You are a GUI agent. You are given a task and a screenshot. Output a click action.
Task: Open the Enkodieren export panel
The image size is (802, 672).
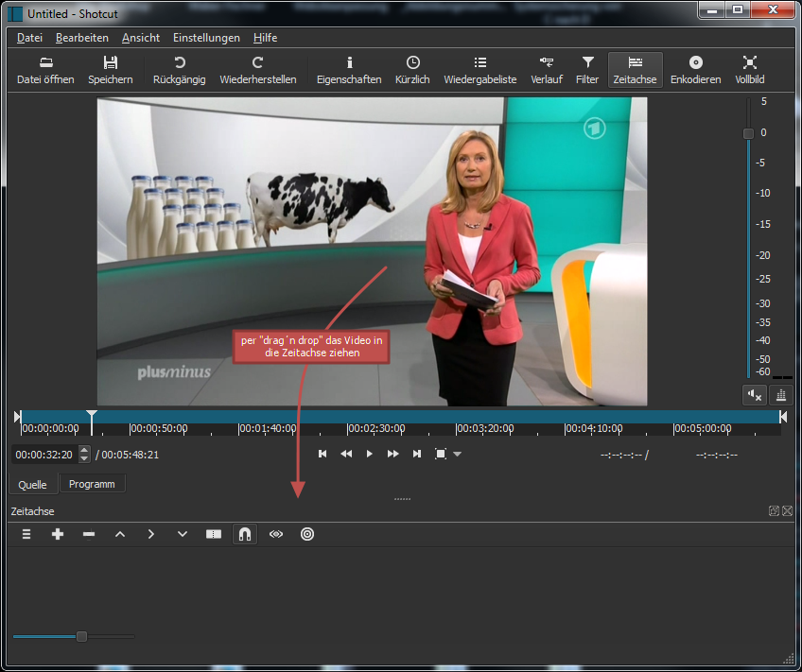click(695, 69)
